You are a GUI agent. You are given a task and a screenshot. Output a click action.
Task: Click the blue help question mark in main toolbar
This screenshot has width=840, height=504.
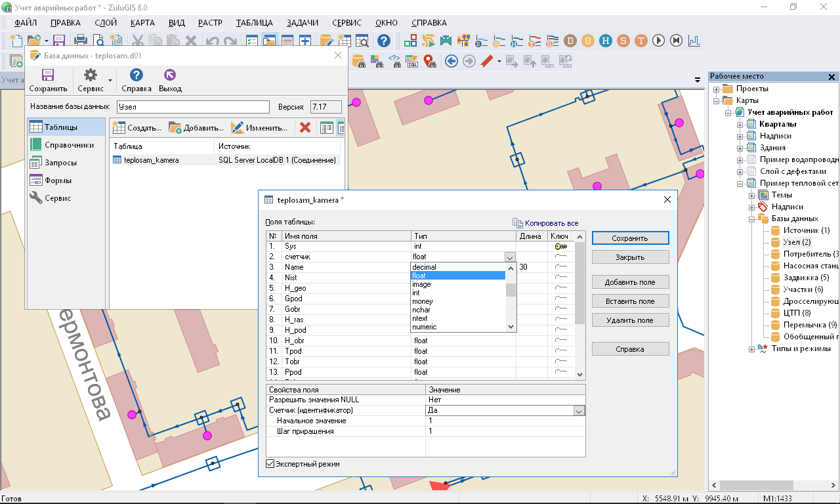click(x=384, y=41)
